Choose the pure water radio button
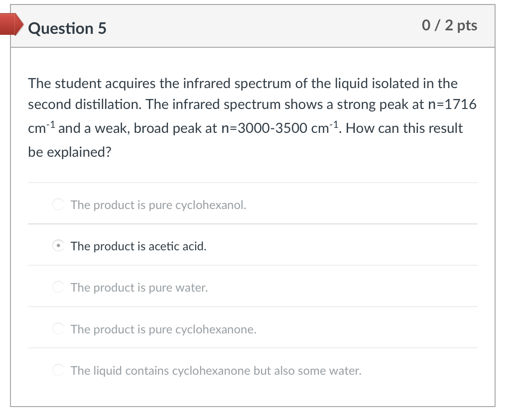This screenshot has width=516, height=420. click(x=58, y=287)
